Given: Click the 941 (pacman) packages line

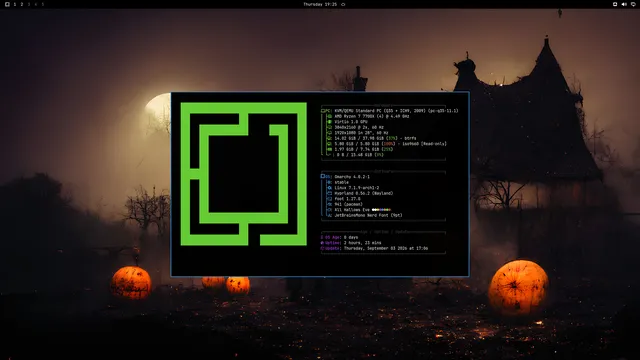Looking at the screenshot, I should pyautogui.click(x=349, y=204).
